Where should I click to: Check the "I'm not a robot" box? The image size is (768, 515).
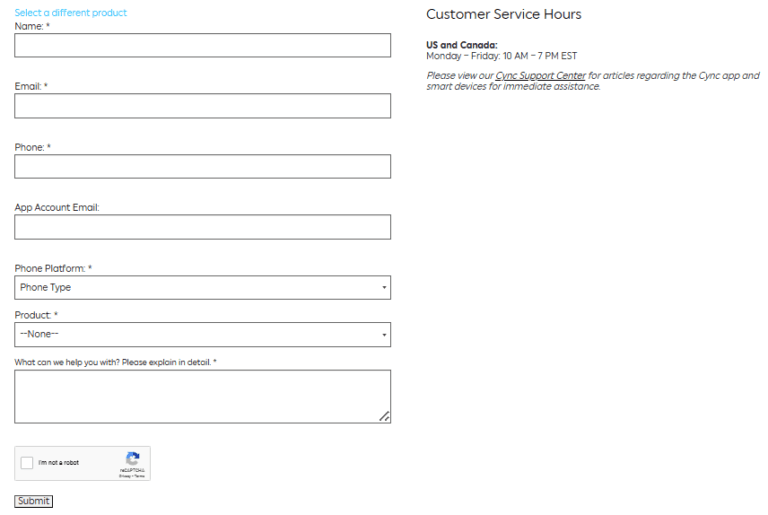28,463
